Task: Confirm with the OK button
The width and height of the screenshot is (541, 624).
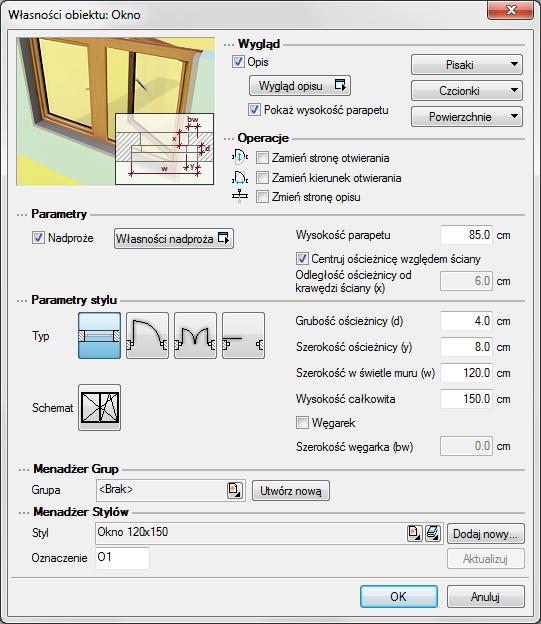Action: [x=399, y=596]
